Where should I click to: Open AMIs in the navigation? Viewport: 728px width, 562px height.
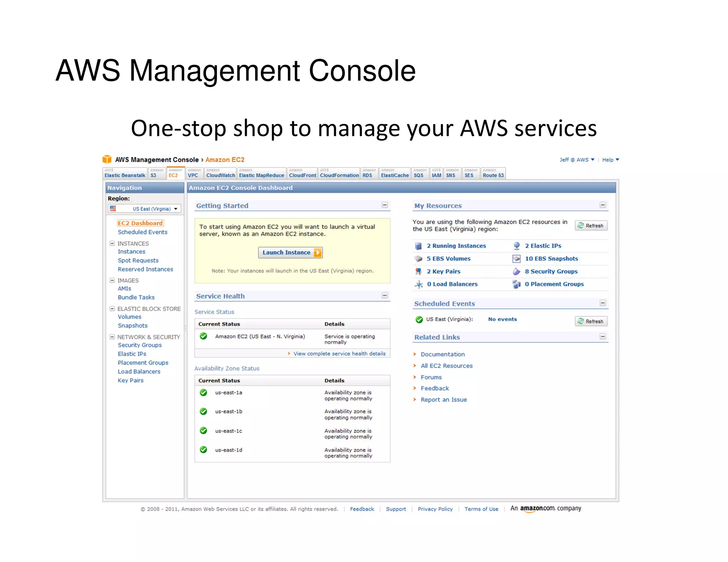tap(124, 288)
